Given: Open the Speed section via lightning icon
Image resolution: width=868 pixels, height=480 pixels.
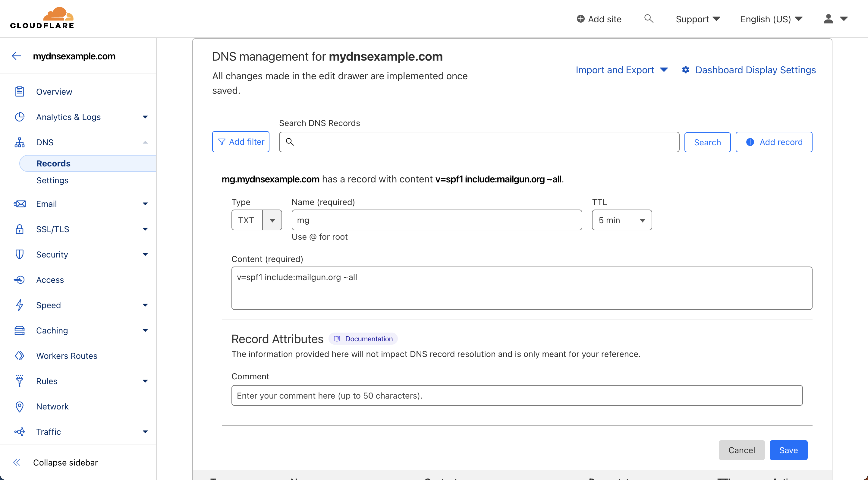Looking at the screenshot, I should click(x=20, y=305).
